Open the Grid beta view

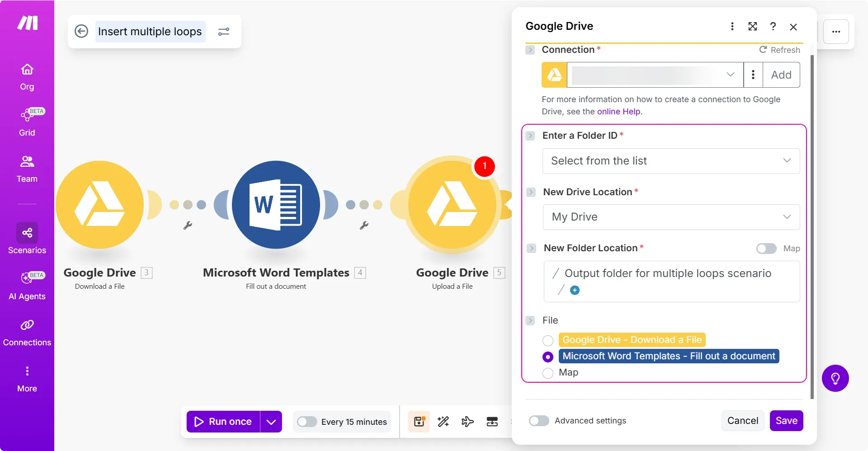click(x=27, y=122)
